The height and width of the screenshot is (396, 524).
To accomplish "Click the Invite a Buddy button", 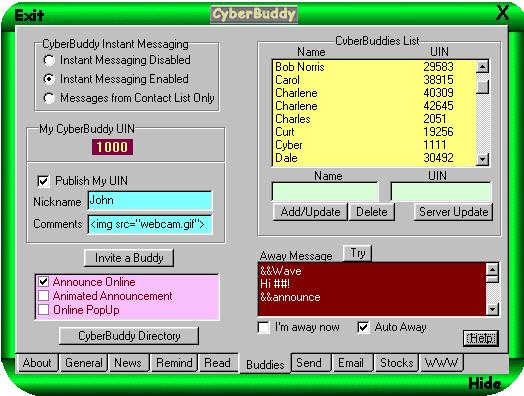I will click(x=129, y=258).
